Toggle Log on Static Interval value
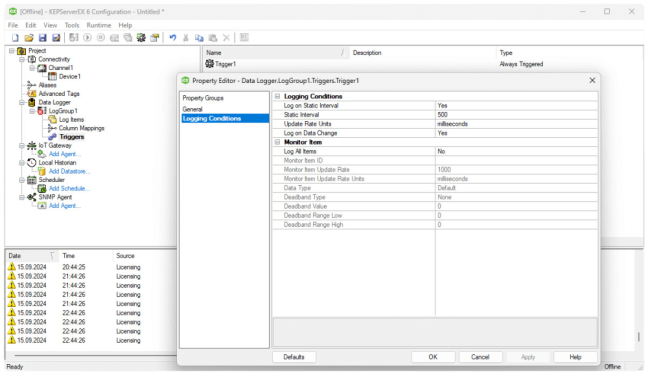The image size is (648, 377). (516, 105)
